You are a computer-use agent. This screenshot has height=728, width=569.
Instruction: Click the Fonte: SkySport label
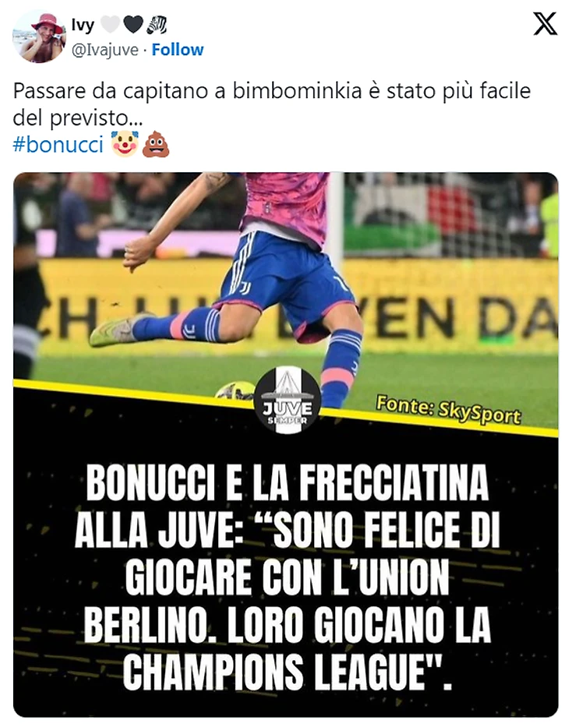[x=448, y=410]
